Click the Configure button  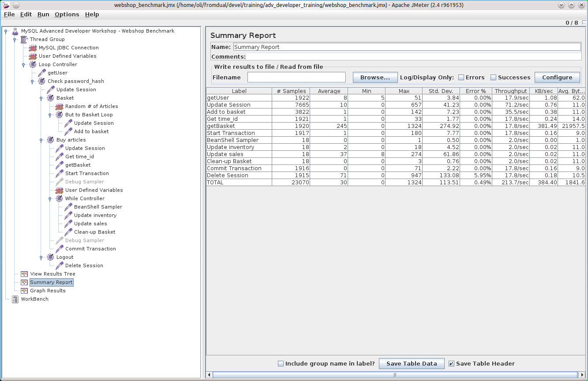(557, 77)
